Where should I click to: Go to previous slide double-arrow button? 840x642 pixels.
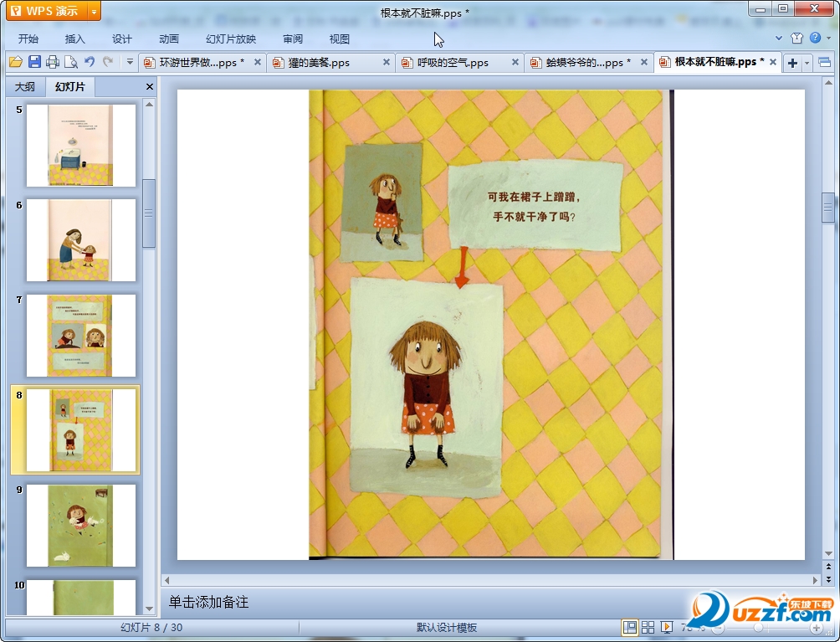click(x=828, y=567)
